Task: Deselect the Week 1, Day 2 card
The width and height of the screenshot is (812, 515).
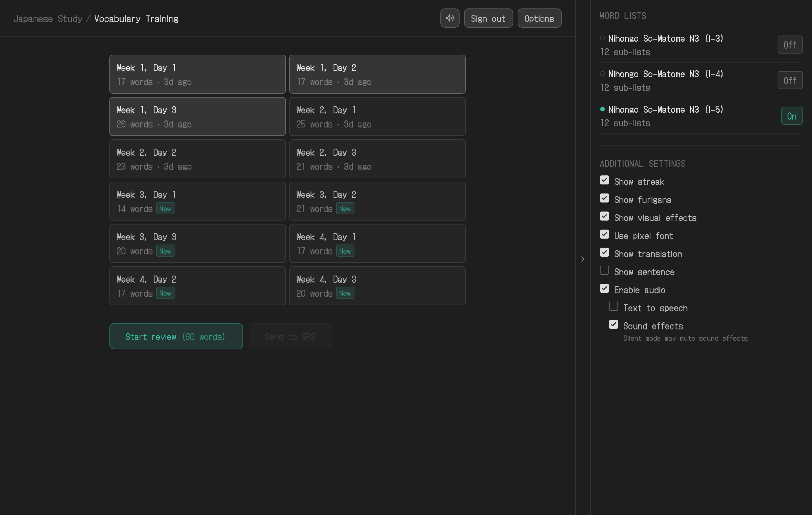Action: tap(377, 74)
